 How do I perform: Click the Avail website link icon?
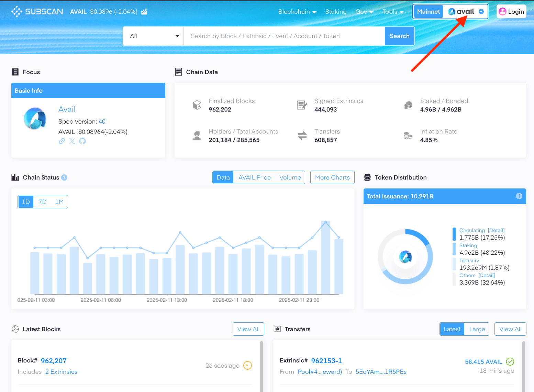click(x=62, y=141)
